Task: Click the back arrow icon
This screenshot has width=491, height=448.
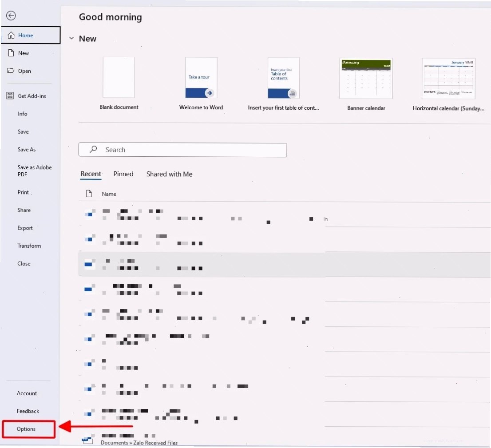Action: click(11, 16)
